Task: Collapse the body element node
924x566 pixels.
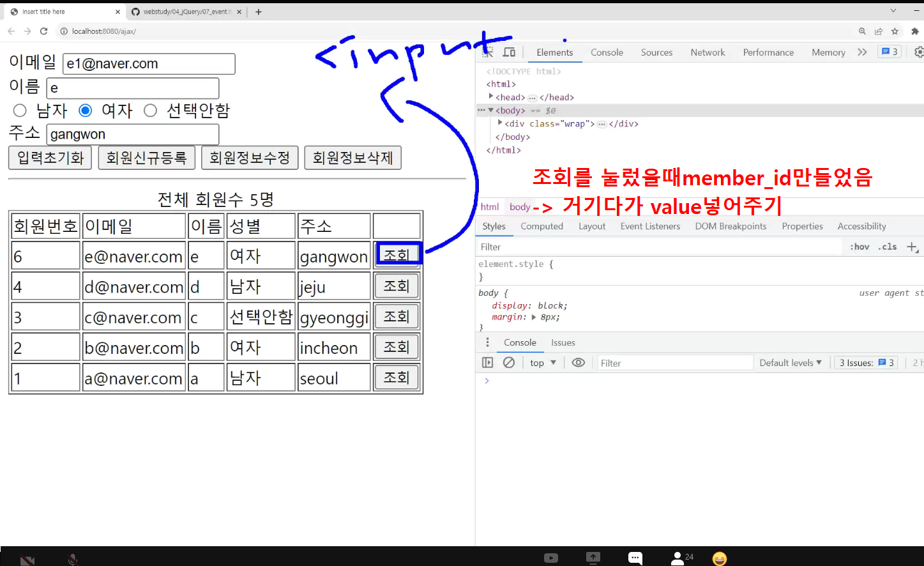Action: [x=491, y=111]
